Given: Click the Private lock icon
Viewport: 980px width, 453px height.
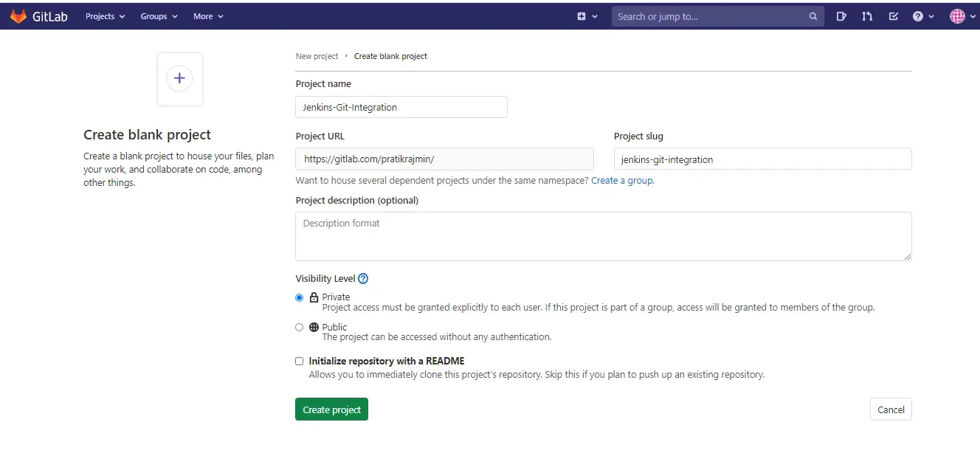Looking at the screenshot, I should point(314,297).
